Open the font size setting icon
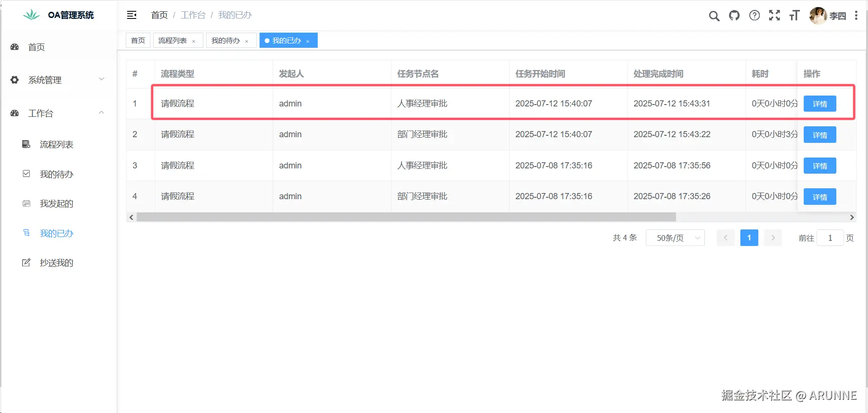This screenshot has height=413, width=868. (794, 16)
